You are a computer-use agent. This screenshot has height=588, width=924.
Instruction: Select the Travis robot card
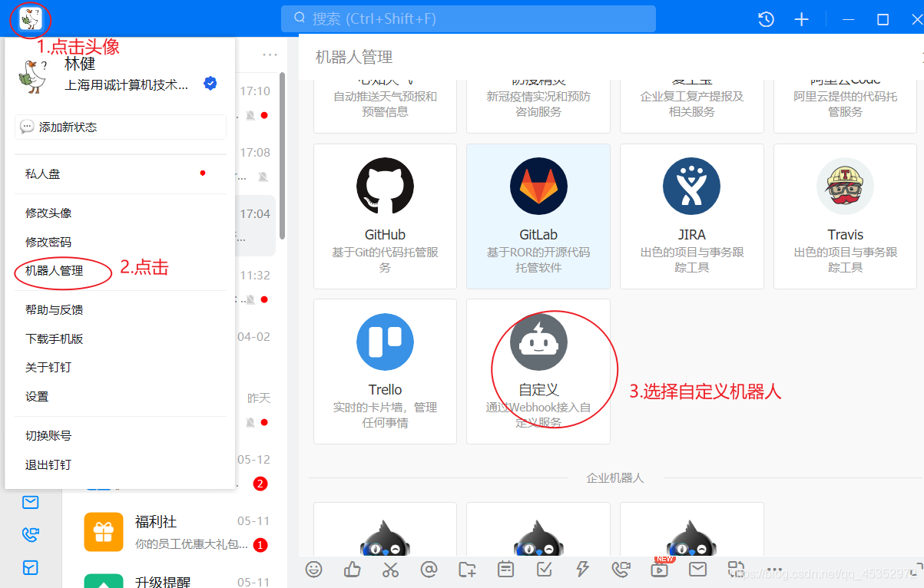[846, 216]
